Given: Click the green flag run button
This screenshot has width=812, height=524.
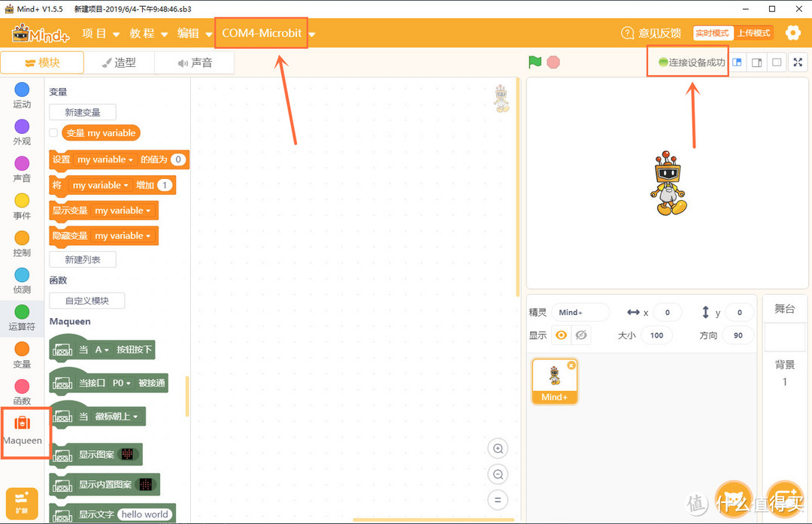Looking at the screenshot, I should click(535, 62).
